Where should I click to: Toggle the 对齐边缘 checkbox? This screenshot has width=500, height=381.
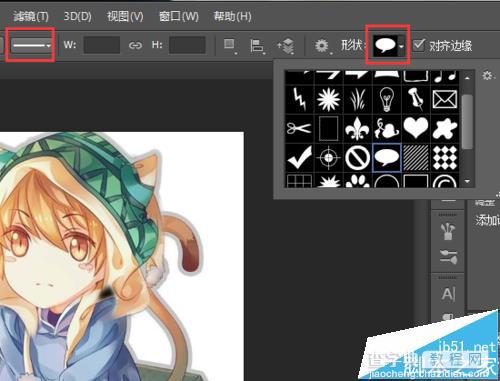[x=419, y=45]
